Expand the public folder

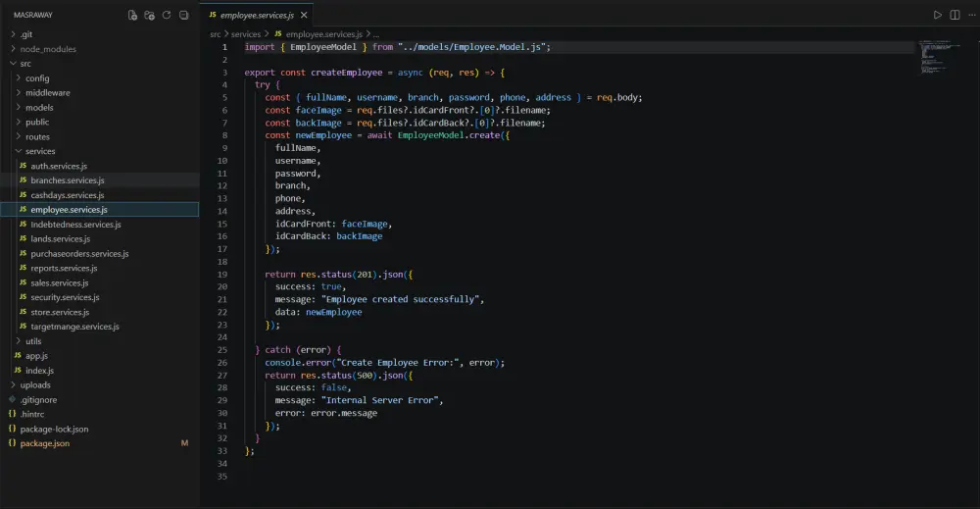pyautogui.click(x=100, y=122)
